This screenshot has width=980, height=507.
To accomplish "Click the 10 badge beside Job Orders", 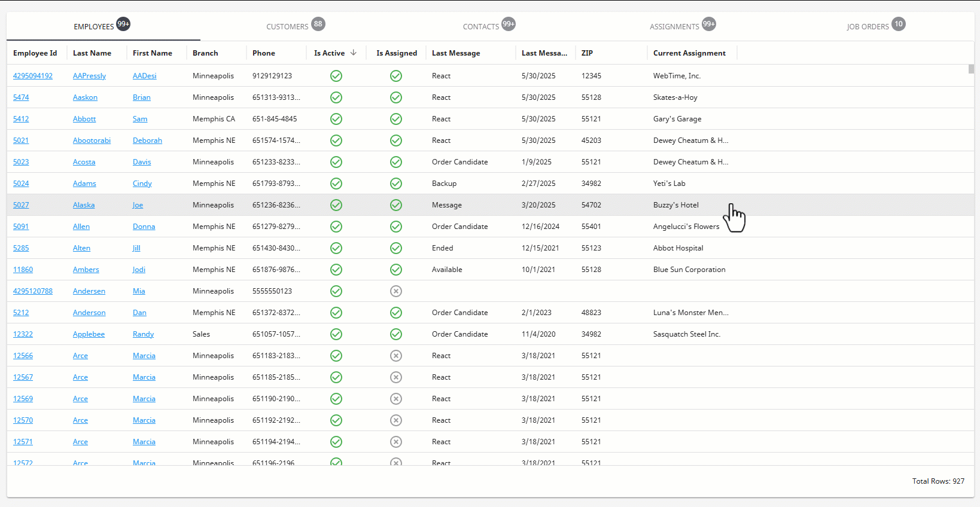I will click(899, 24).
